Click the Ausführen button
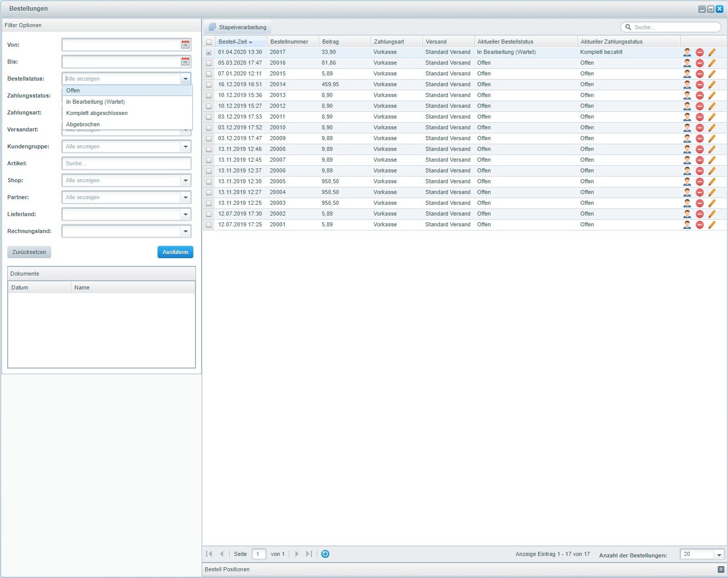 (x=175, y=252)
